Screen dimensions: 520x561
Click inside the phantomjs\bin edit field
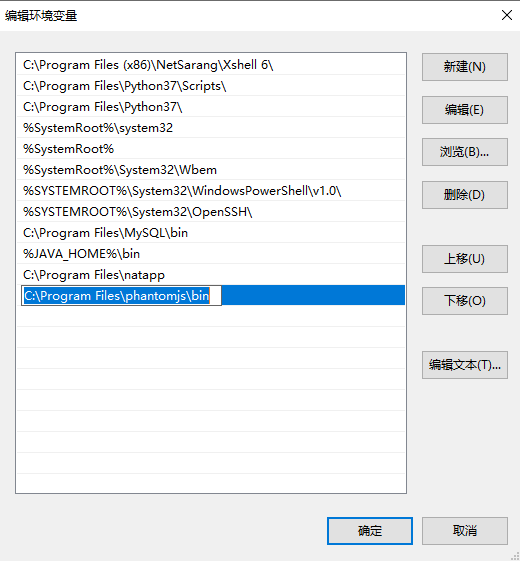[x=121, y=296]
